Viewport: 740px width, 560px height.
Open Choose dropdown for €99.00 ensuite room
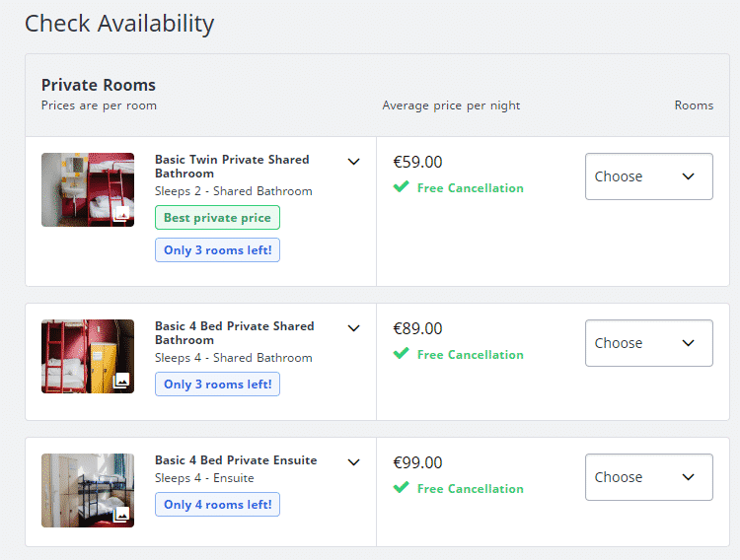(x=648, y=477)
